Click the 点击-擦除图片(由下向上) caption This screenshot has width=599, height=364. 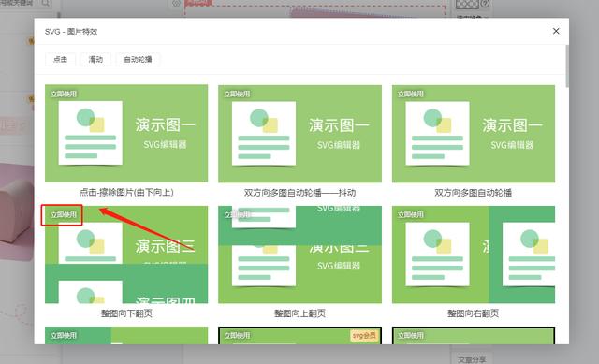[126, 192]
